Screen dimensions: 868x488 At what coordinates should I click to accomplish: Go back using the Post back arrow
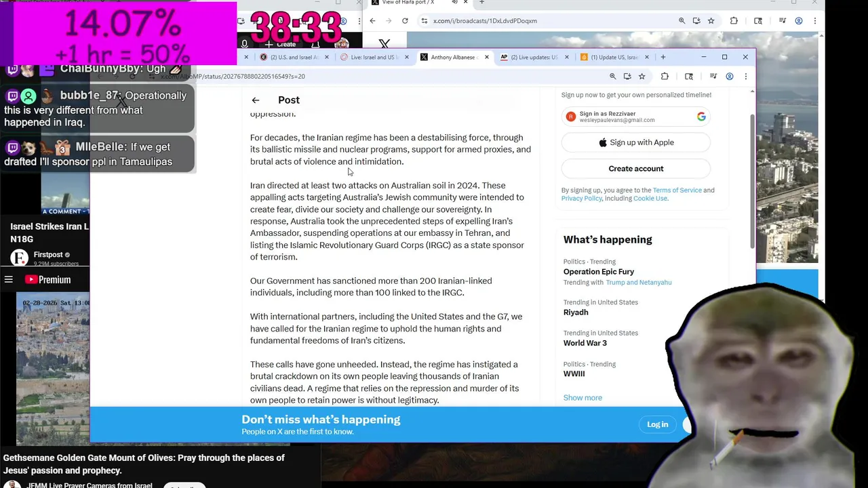[x=256, y=100]
